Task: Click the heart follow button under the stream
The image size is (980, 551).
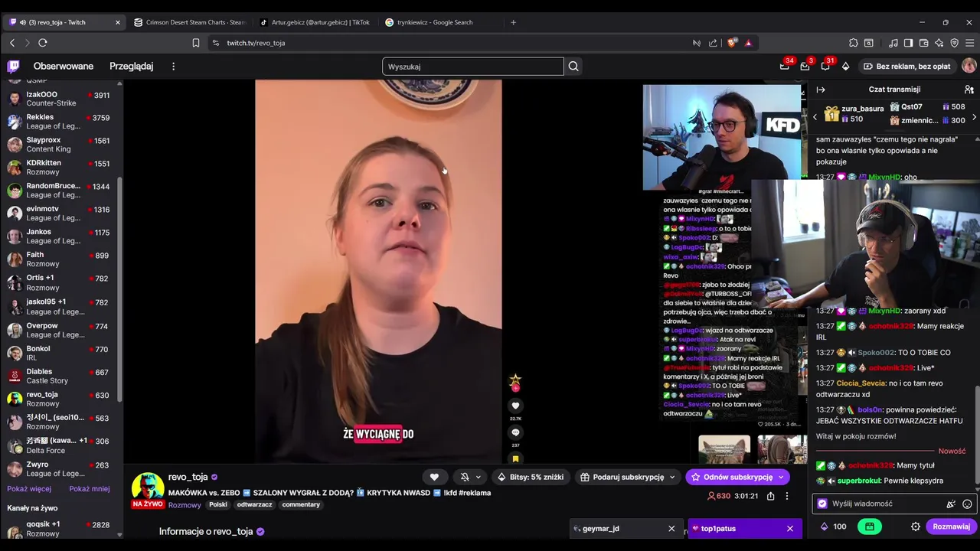Action: click(434, 477)
